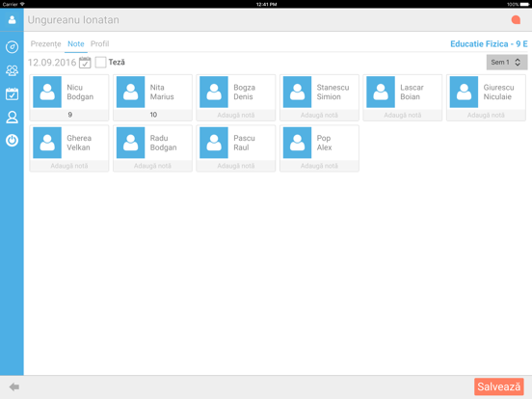532x399 pixels.
Task: Tap Pop Alex's avatar
Action: click(297, 143)
